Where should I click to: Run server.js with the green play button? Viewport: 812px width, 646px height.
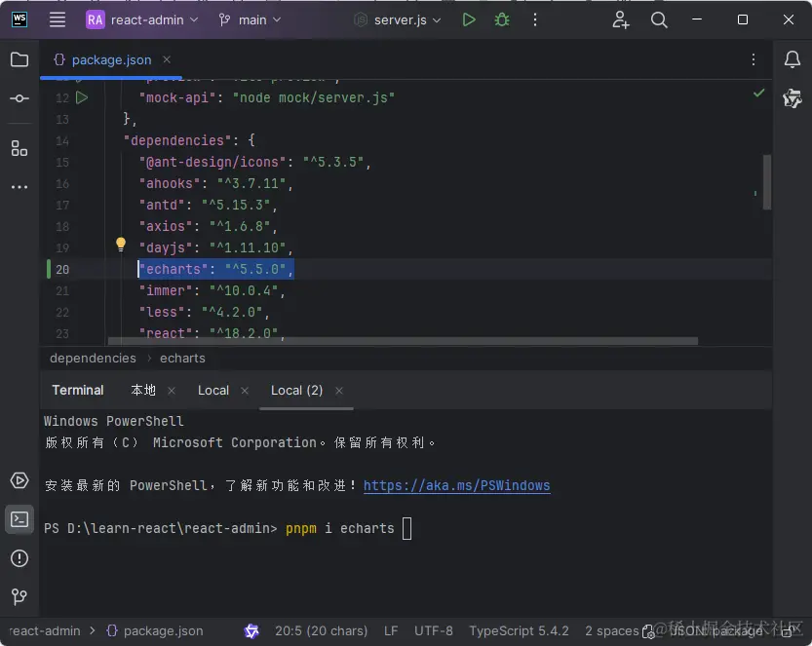[469, 19]
